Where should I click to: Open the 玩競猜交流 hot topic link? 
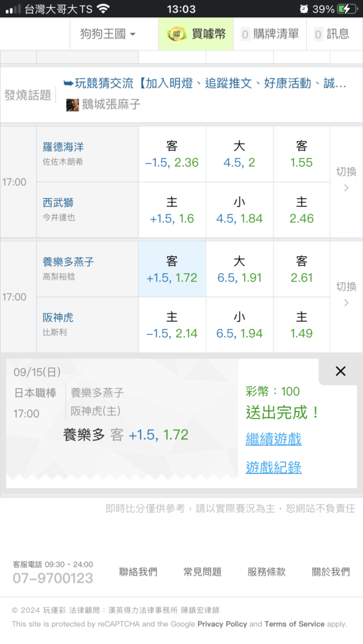(x=205, y=83)
